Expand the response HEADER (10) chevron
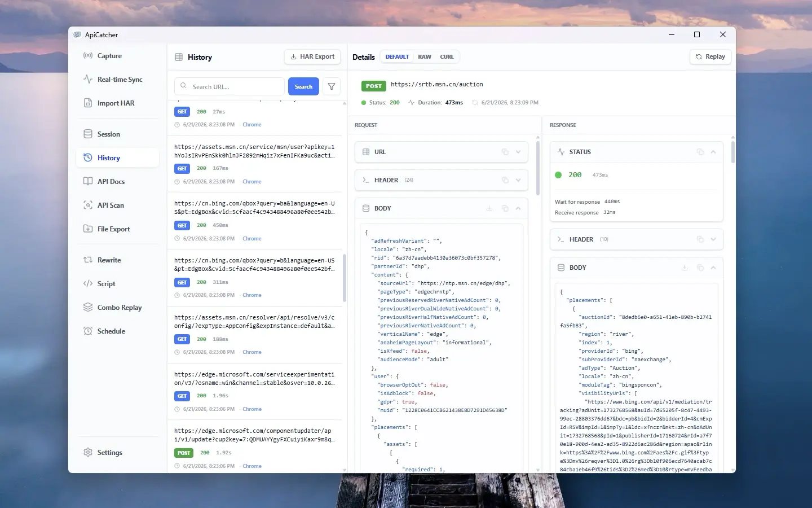812x508 pixels. [x=713, y=239]
